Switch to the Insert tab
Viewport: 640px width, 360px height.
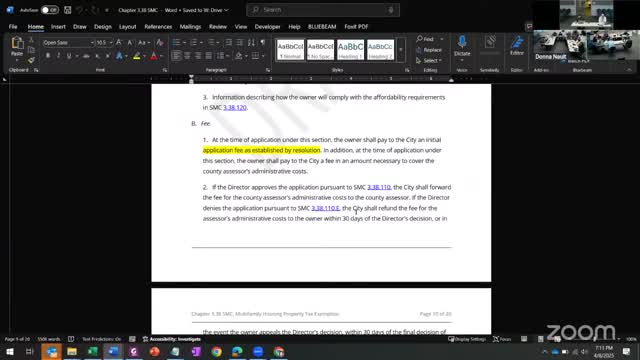(x=58, y=27)
